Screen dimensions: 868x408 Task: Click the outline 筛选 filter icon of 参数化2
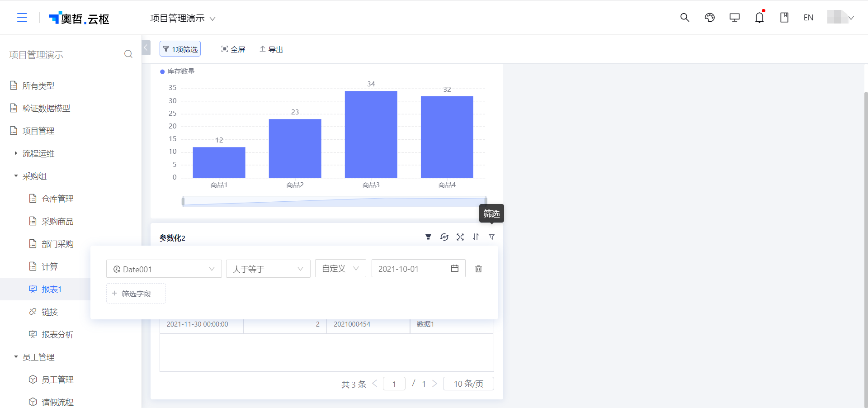[x=492, y=237]
